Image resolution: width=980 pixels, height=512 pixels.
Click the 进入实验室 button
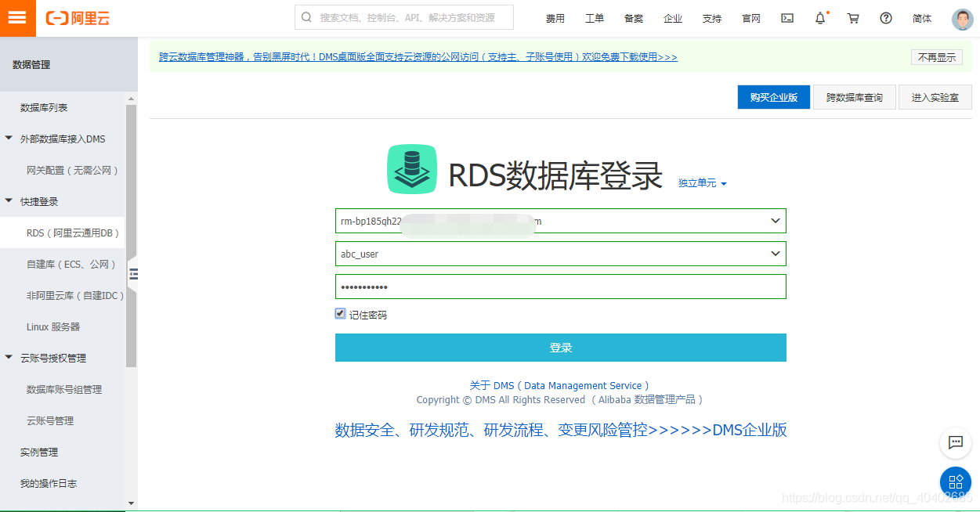(x=935, y=97)
